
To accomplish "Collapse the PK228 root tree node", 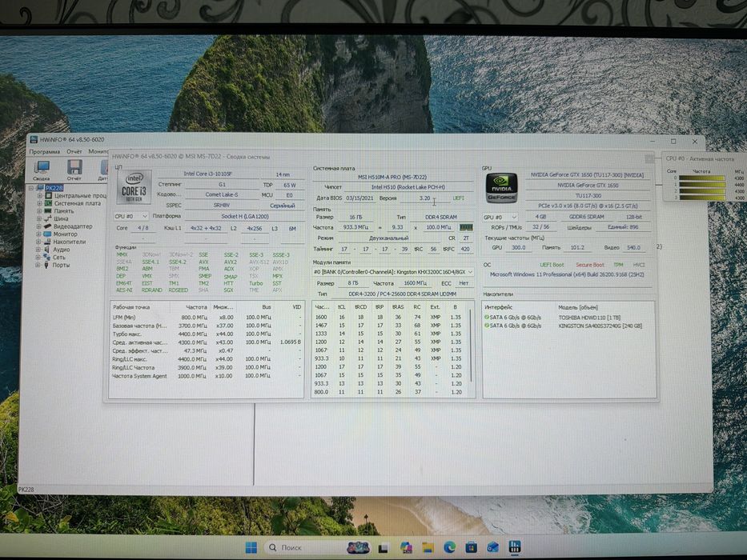I will pyautogui.click(x=31, y=188).
